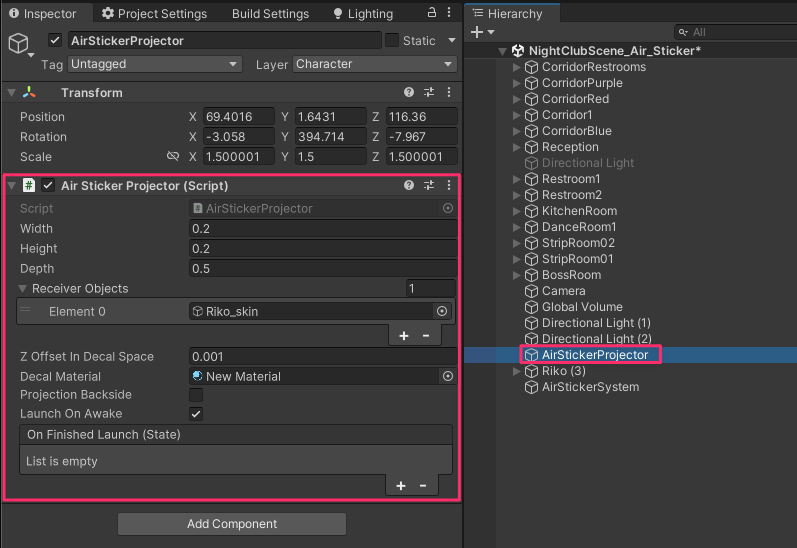
Task: Click the GameObject cube icon picker
Action: pyautogui.click(x=19, y=44)
